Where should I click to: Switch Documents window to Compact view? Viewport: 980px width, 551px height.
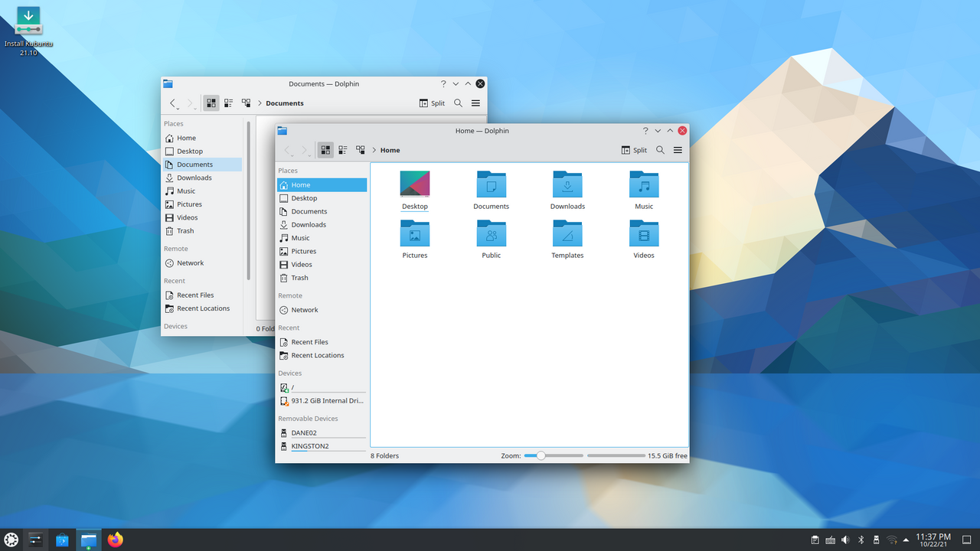click(x=228, y=103)
